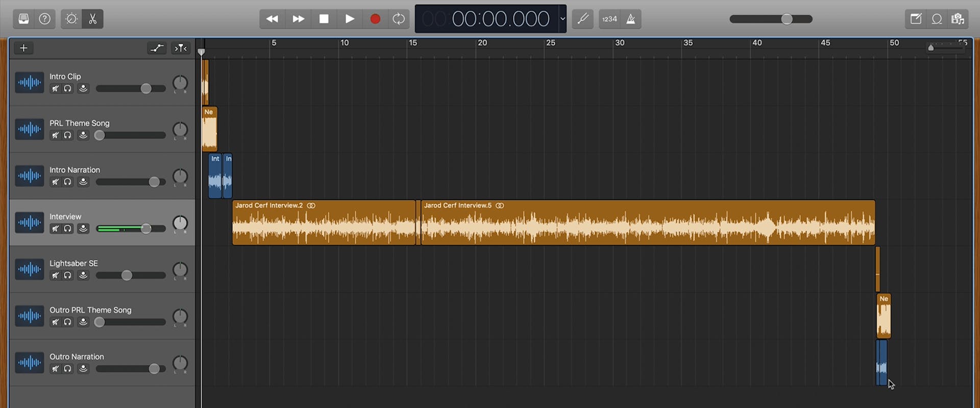
Task: Toggle the metronome click button
Action: coord(631,19)
